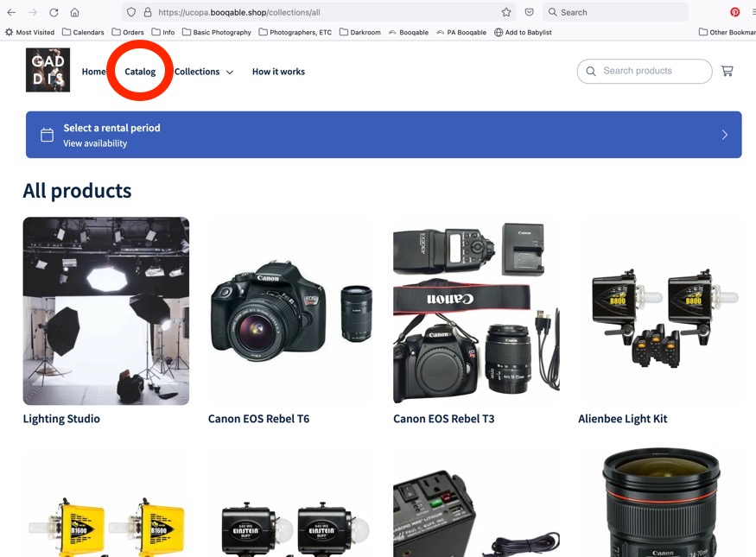Reload the page with the refresh icon
This screenshot has height=557, width=756.
point(54,13)
